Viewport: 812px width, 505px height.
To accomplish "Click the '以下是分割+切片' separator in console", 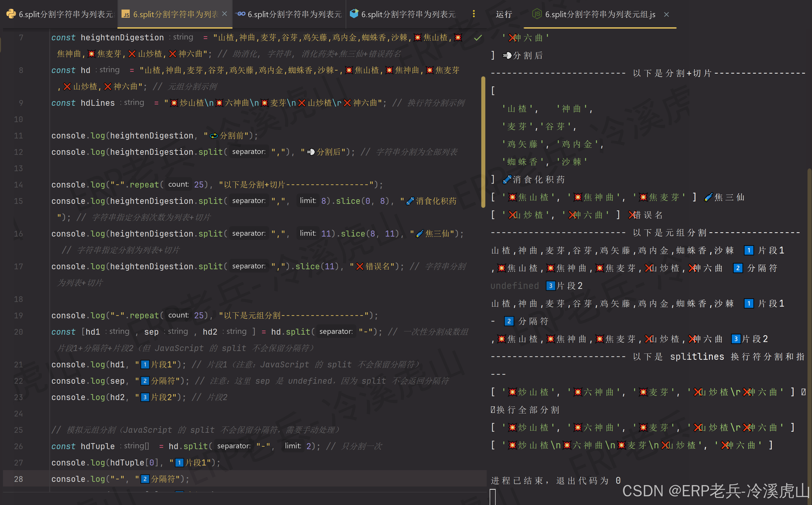I will (648, 73).
